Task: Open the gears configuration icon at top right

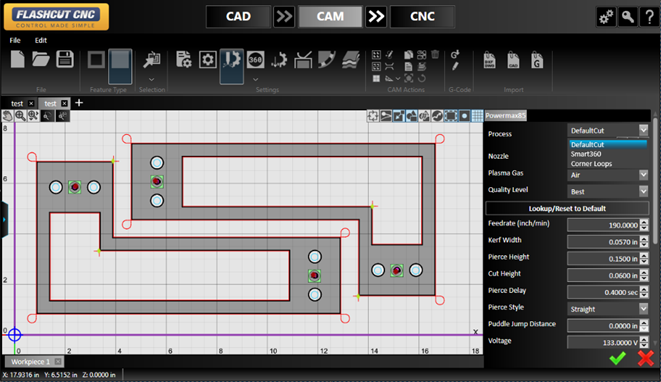Action: coord(606,17)
